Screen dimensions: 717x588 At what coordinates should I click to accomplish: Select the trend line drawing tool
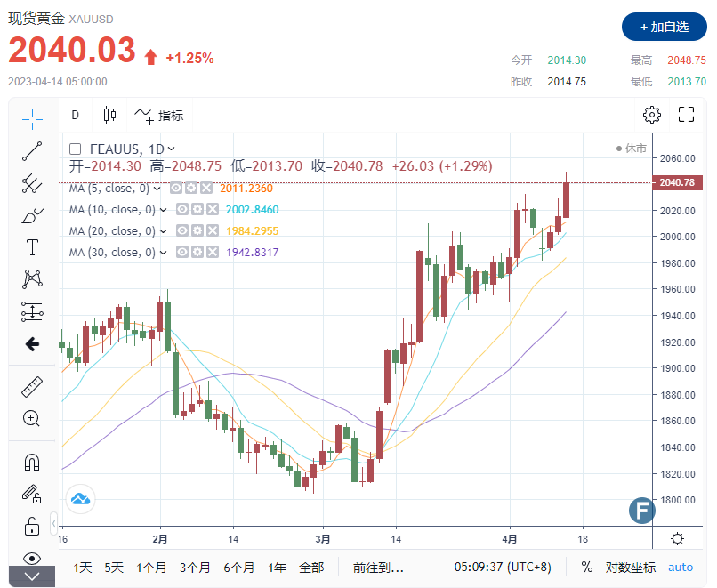(x=31, y=149)
